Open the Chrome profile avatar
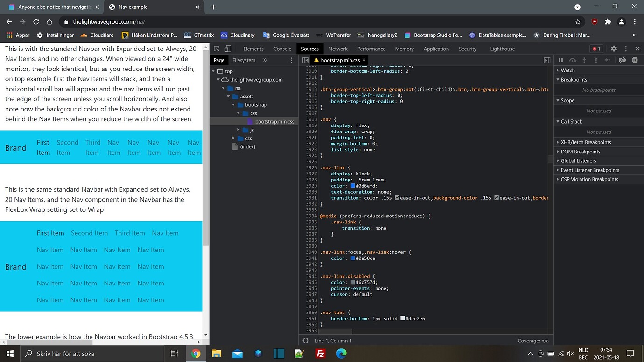Viewport: 644px width, 362px height. [621, 21]
